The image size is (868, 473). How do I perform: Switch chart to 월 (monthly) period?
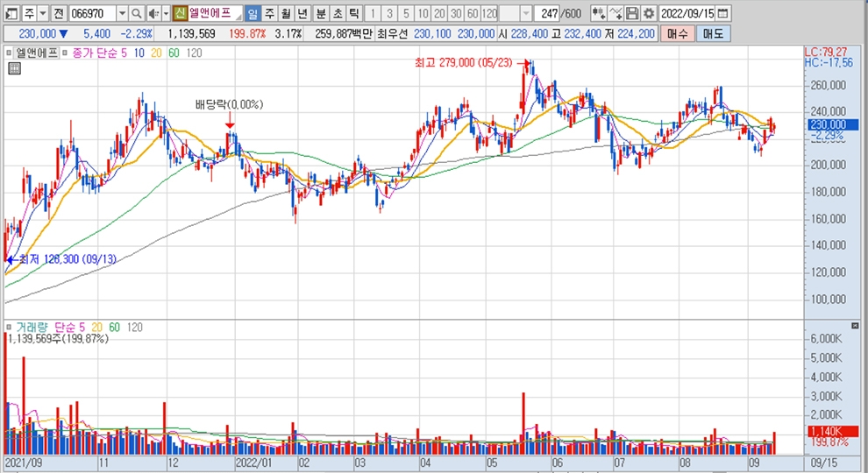[x=286, y=14]
